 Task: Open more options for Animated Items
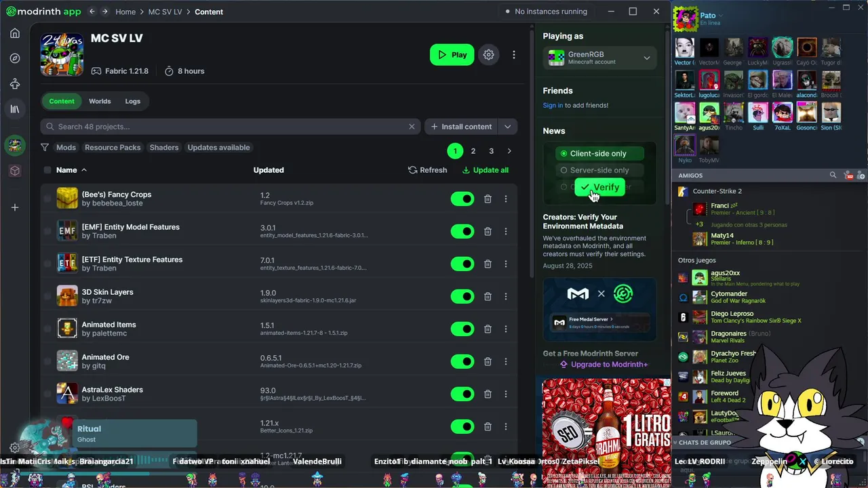point(506,329)
